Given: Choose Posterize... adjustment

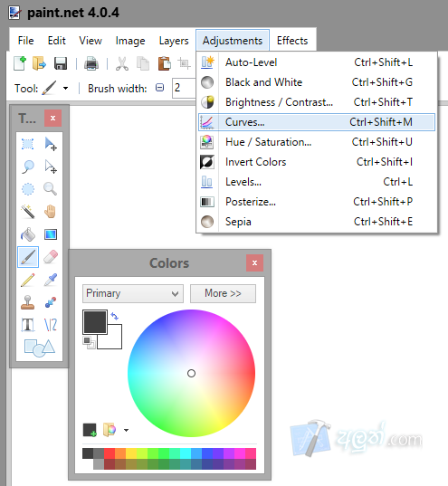Looking at the screenshot, I should 317,202.
